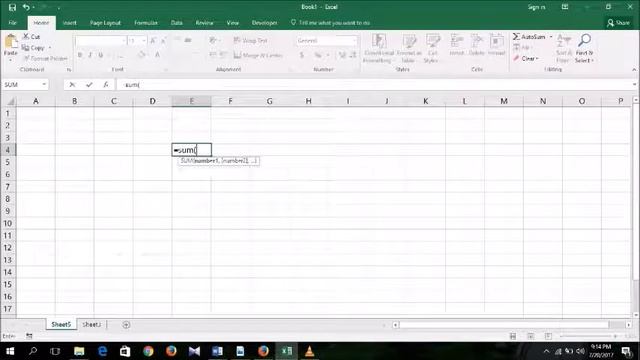Click the Insert Function fx icon

tap(106, 84)
